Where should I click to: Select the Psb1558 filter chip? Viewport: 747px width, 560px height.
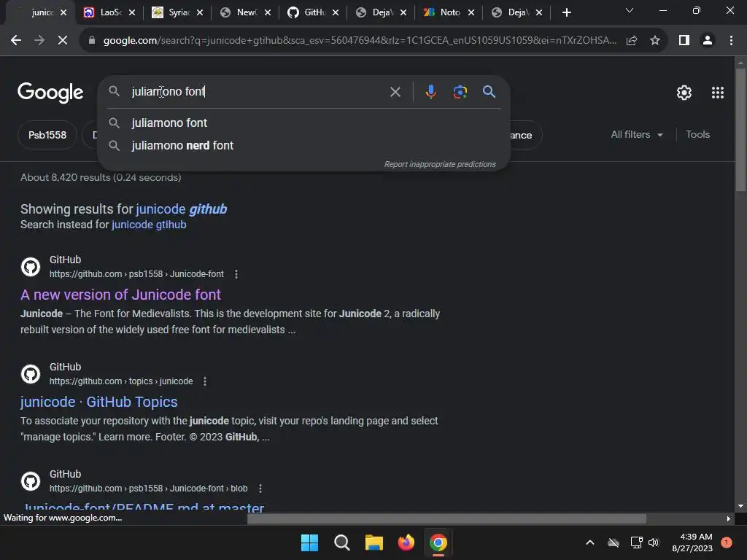click(47, 135)
